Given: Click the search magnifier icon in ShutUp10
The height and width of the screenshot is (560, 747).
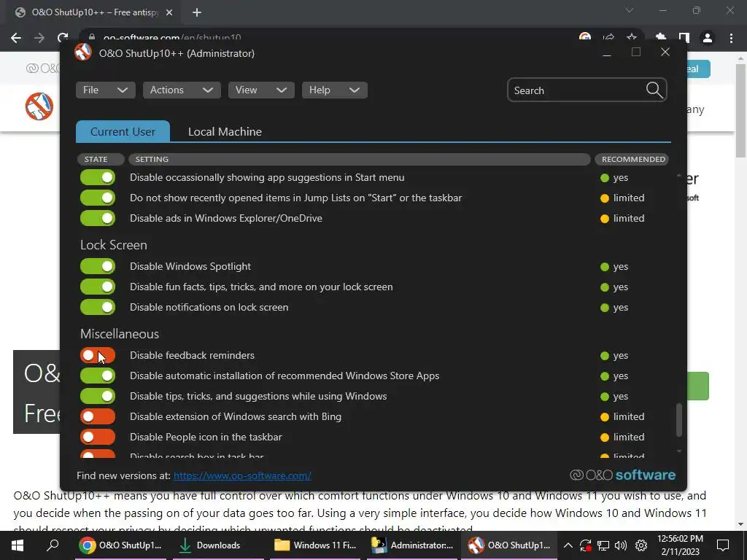Looking at the screenshot, I should point(654,90).
